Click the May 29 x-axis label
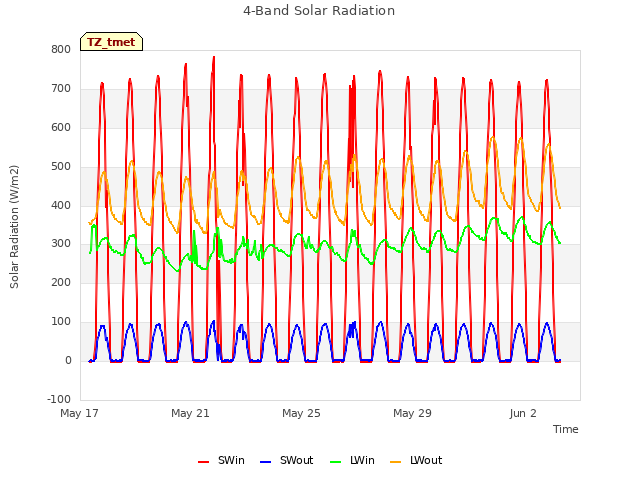 [x=412, y=413]
